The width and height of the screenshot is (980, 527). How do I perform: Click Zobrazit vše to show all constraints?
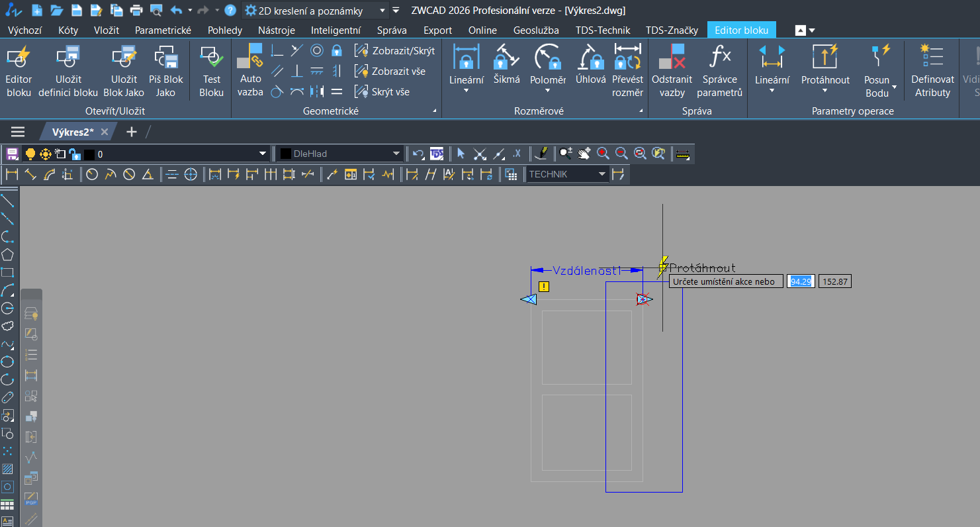[390, 72]
